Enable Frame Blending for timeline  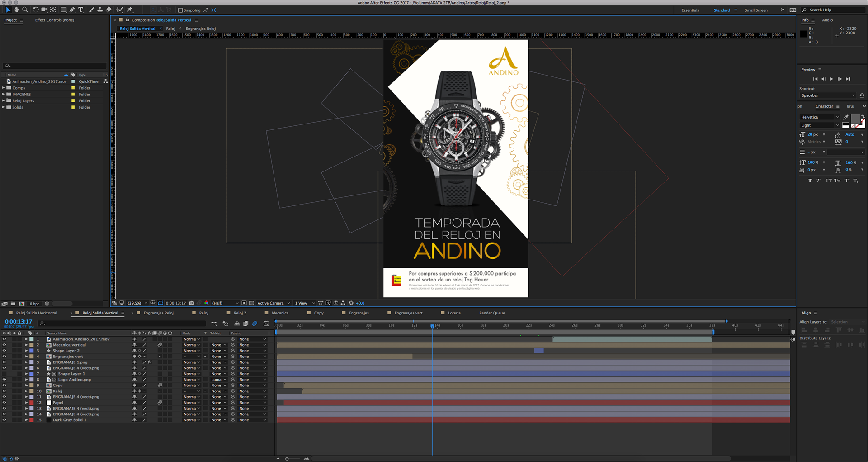coord(245,324)
